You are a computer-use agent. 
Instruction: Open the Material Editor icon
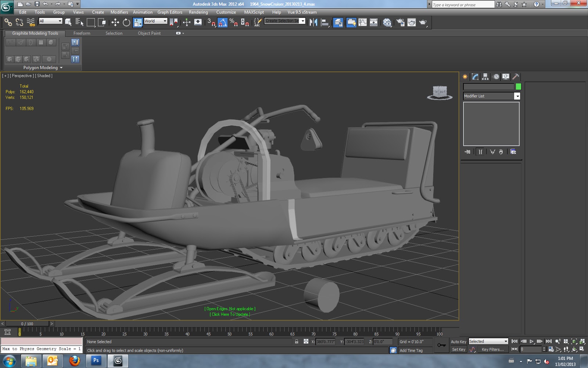[x=387, y=22]
